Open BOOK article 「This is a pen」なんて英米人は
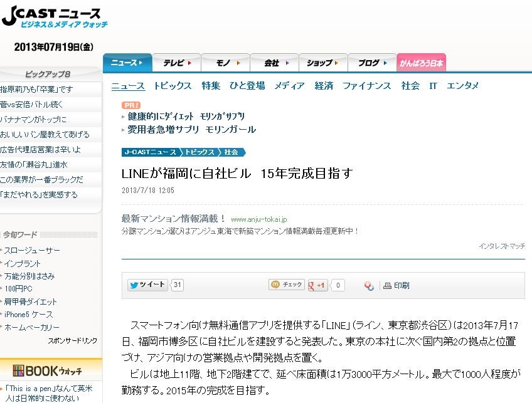532x403 pixels. [x=48, y=393]
